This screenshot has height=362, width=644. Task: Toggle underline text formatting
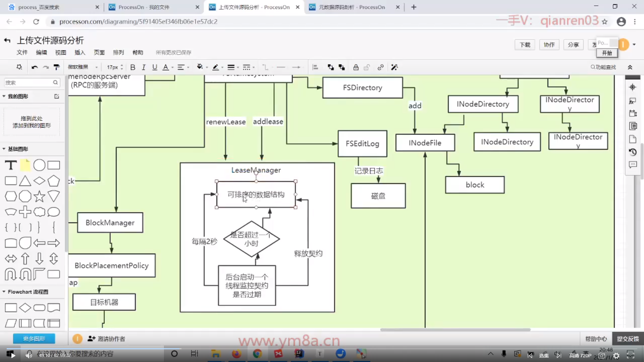pos(155,67)
